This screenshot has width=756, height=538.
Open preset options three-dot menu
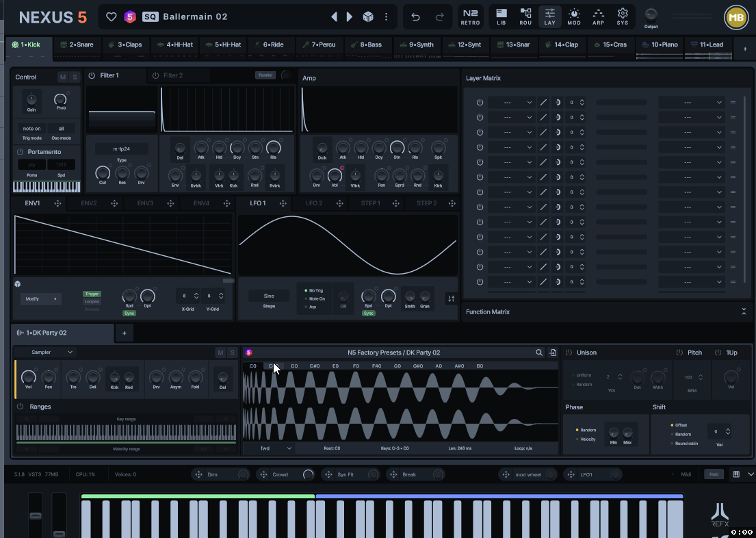[x=386, y=17]
